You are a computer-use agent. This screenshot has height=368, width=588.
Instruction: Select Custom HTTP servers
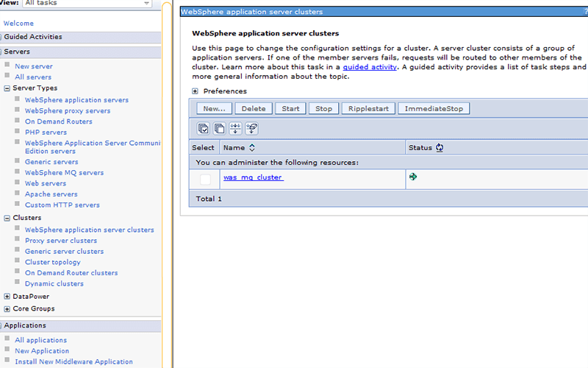pyautogui.click(x=62, y=205)
